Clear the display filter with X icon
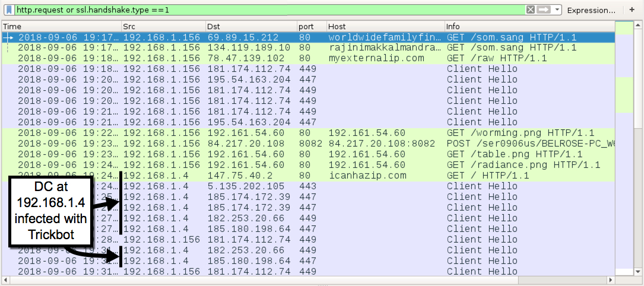This screenshot has width=644, height=286. click(x=530, y=10)
